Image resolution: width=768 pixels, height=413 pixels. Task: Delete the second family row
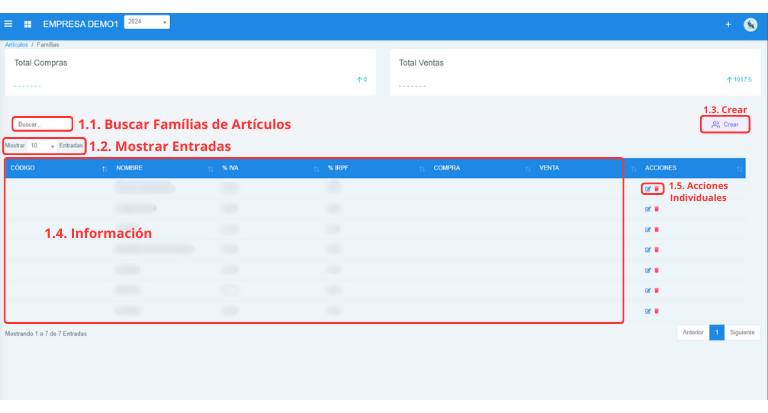click(657, 209)
